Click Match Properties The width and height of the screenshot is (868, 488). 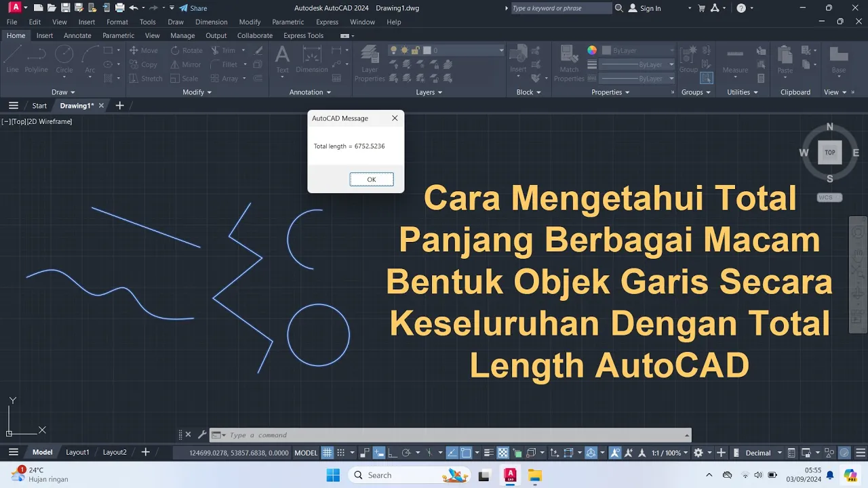[569, 63]
